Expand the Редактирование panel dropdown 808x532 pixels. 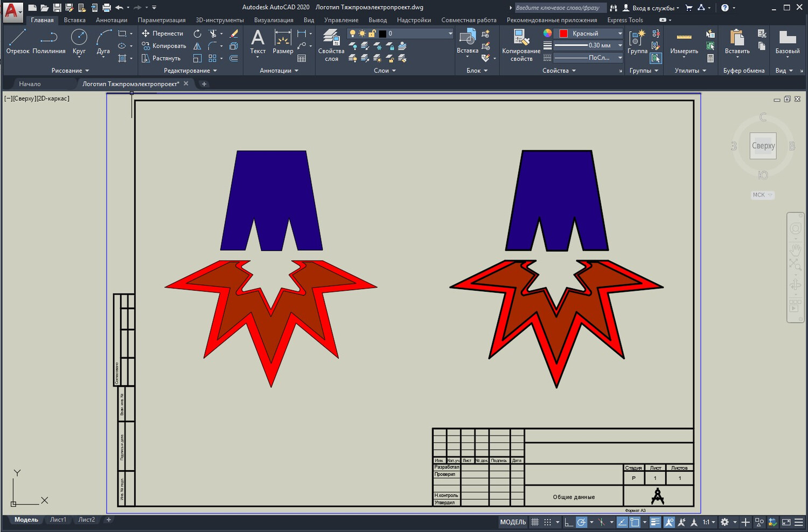[x=191, y=71]
